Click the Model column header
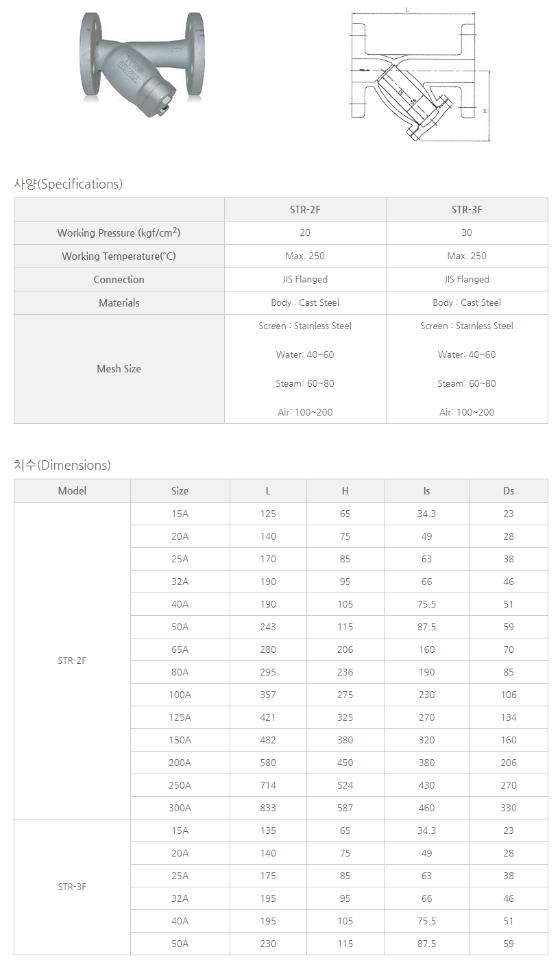 (72, 491)
